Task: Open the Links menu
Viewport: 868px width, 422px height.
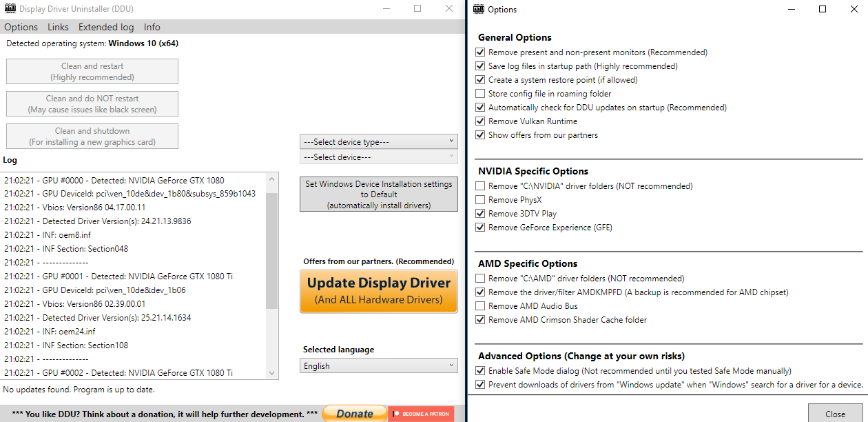Action: coord(59,27)
